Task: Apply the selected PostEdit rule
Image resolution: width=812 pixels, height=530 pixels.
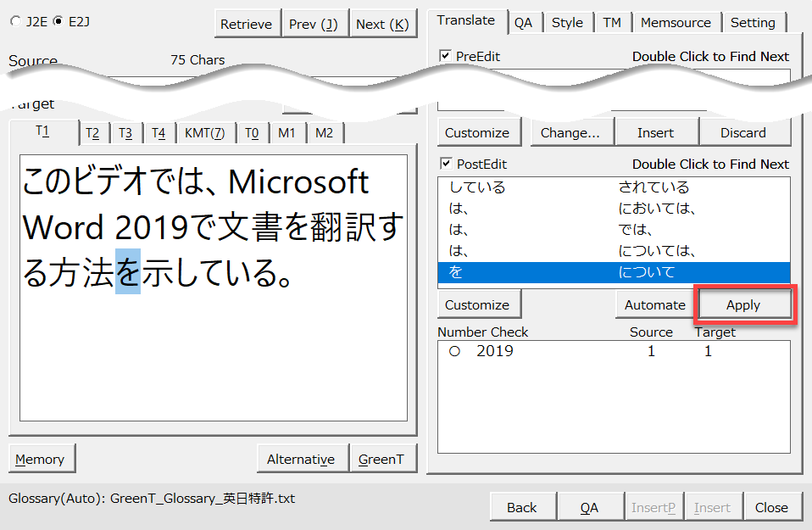Action: 743,305
